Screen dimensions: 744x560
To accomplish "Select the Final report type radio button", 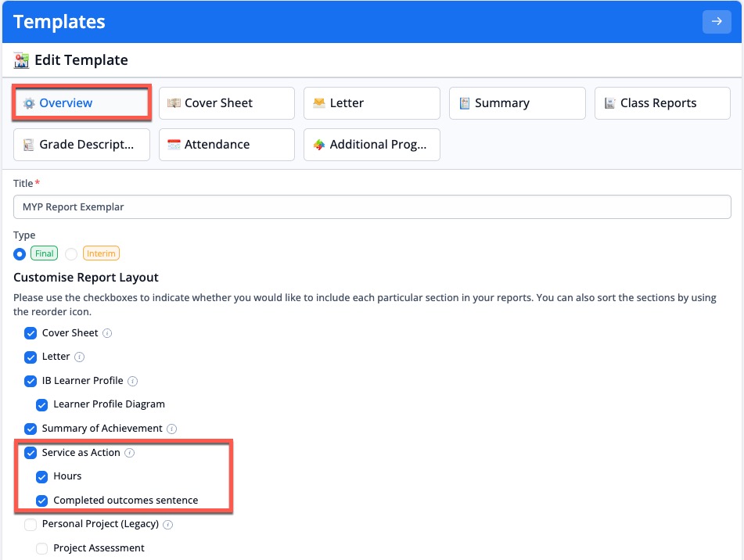I will [20, 253].
